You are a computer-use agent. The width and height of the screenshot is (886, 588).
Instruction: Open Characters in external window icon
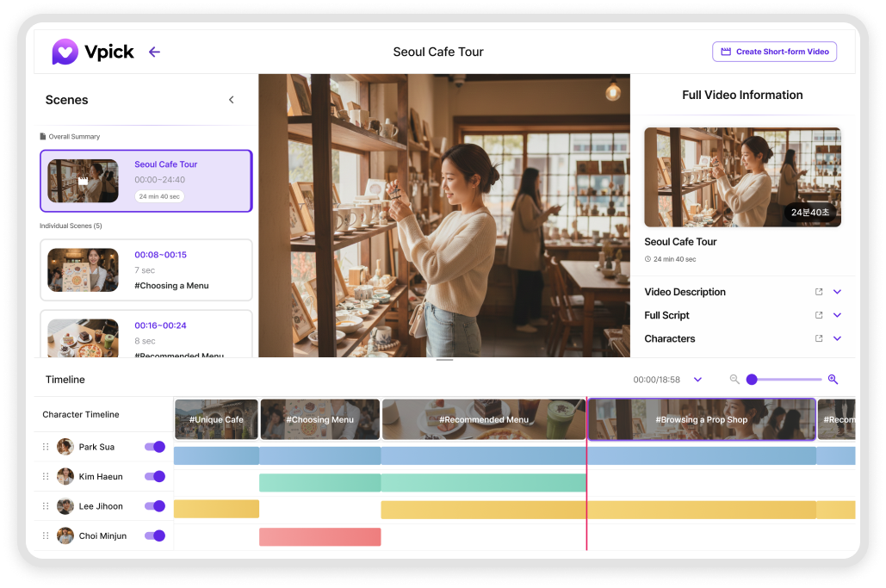819,338
